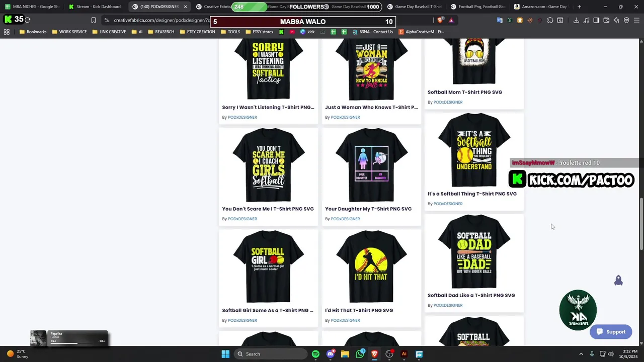Click the kick bookmark in bookmarks bar
This screenshot has height=362, width=644.
click(307, 32)
